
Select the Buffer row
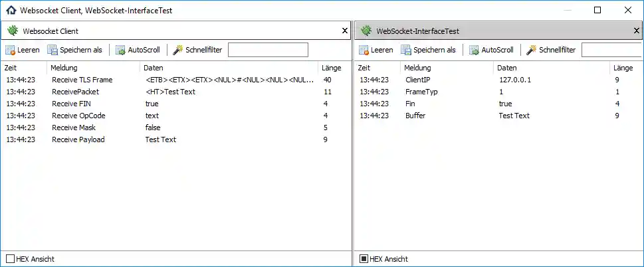[498, 116]
